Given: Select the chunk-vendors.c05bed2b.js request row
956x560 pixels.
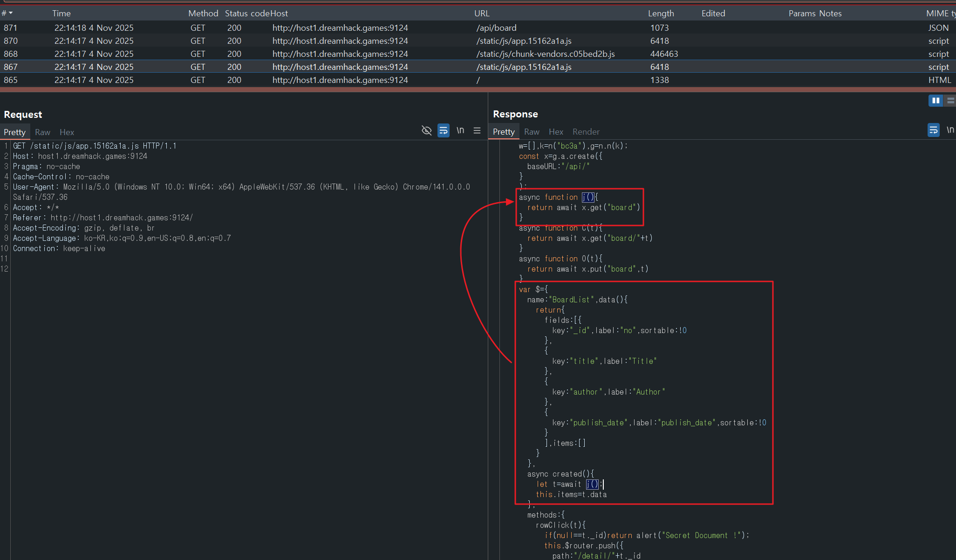Looking at the screenshot, I should [x=545, y=54].
